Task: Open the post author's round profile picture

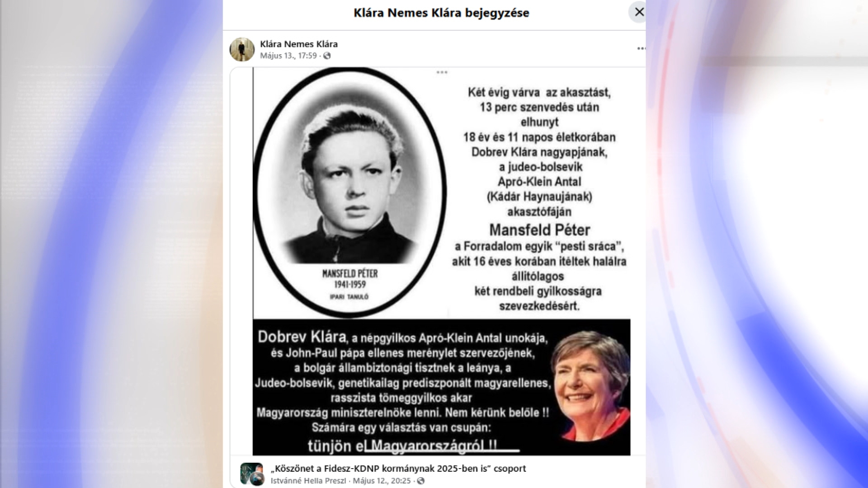Action: click(x=242, y=49)
